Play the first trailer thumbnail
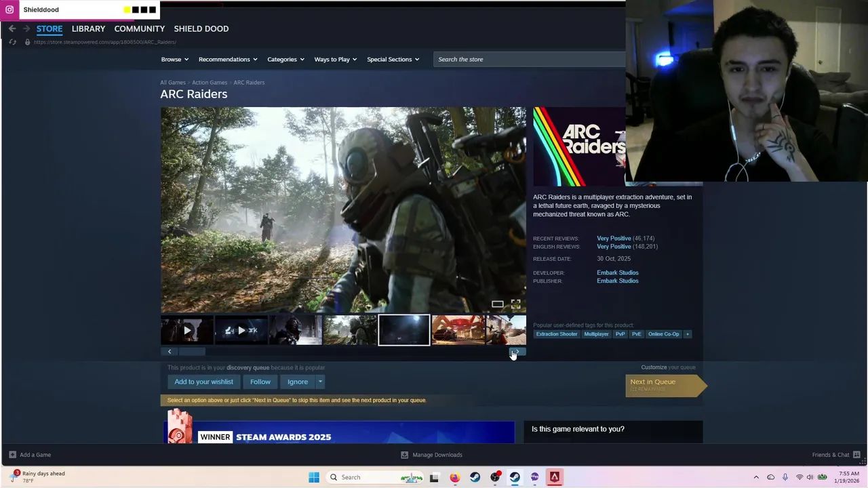The height and width of the screenshot is (488, 868). [187, 331]
